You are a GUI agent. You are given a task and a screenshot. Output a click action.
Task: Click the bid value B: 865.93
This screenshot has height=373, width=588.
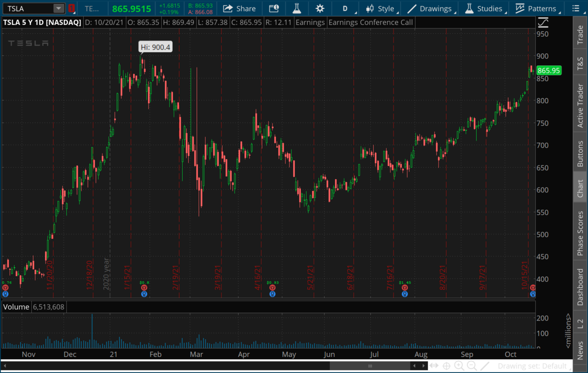tap(201, 5)
